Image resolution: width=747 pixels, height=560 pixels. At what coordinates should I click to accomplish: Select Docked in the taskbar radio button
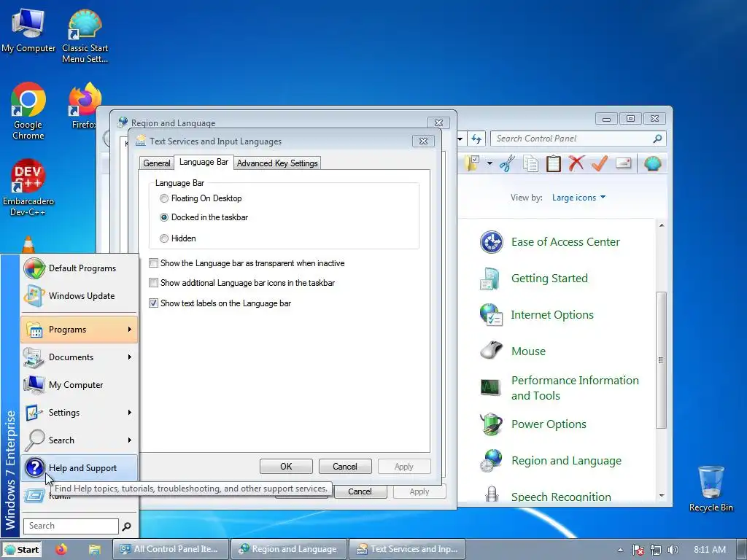pos(164,217)
